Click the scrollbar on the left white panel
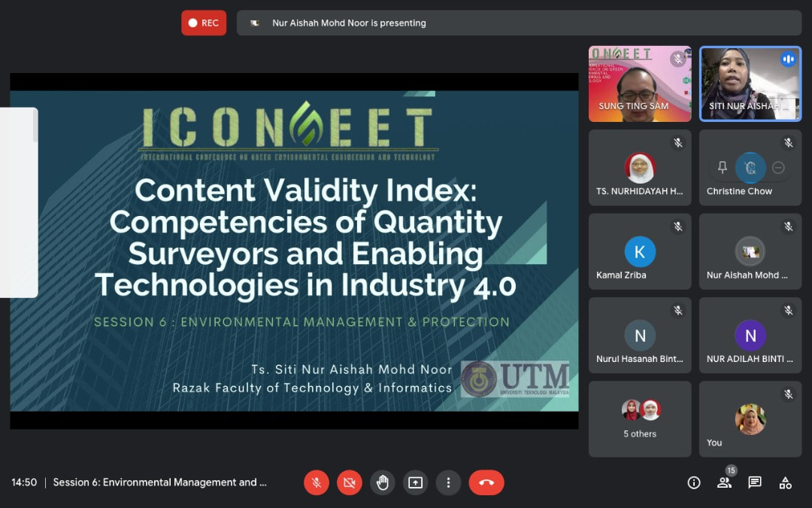Image resolution: width=812 pixels, height=508 pixels. tap(35, 126)
